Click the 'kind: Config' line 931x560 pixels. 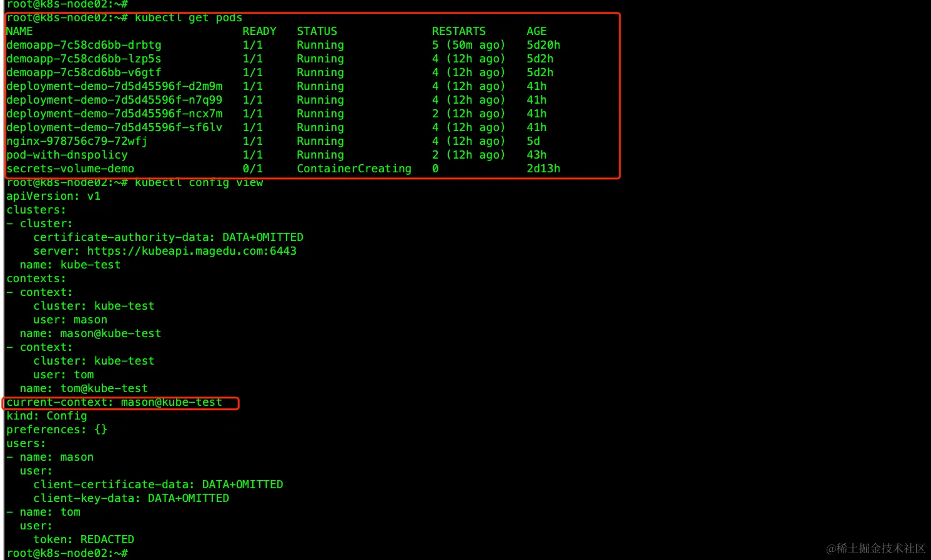pos(46,416)
